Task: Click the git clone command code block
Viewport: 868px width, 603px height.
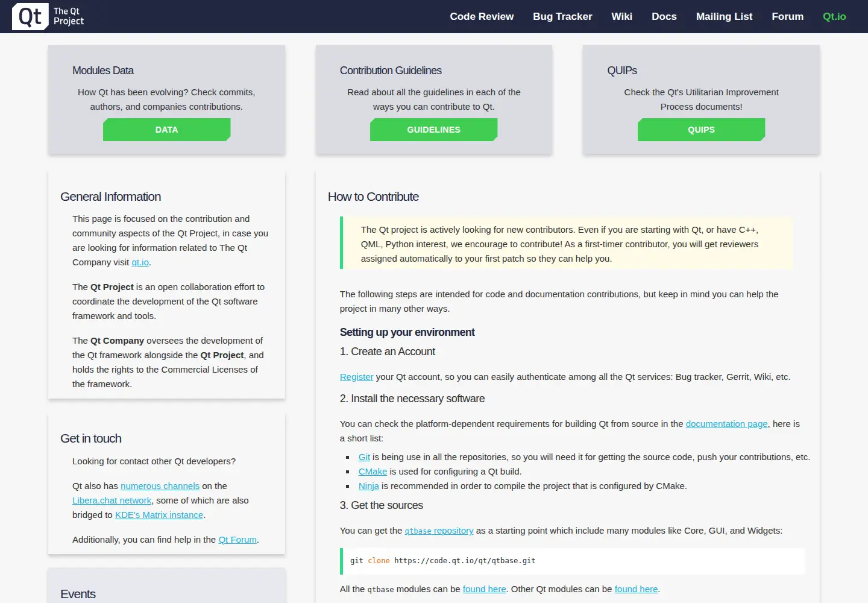Action: point(572,561)
